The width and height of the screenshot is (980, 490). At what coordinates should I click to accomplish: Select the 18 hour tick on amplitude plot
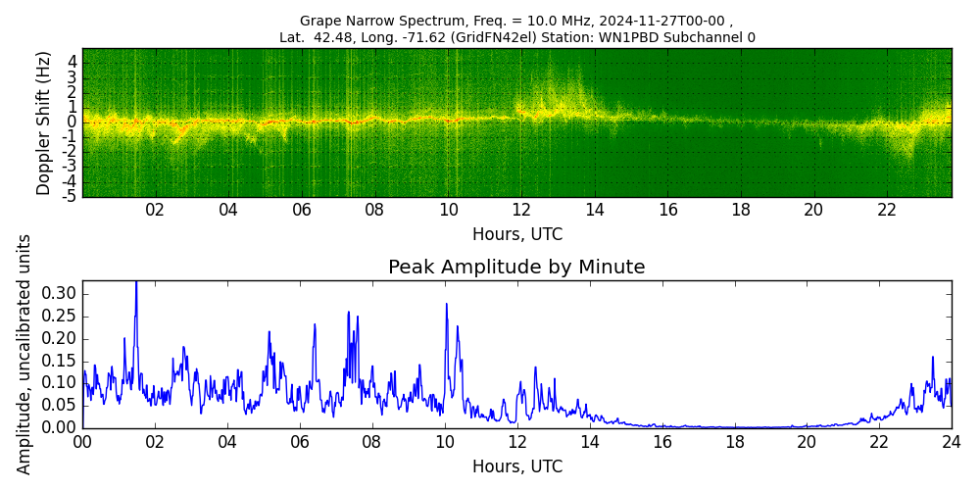point(734,442)
